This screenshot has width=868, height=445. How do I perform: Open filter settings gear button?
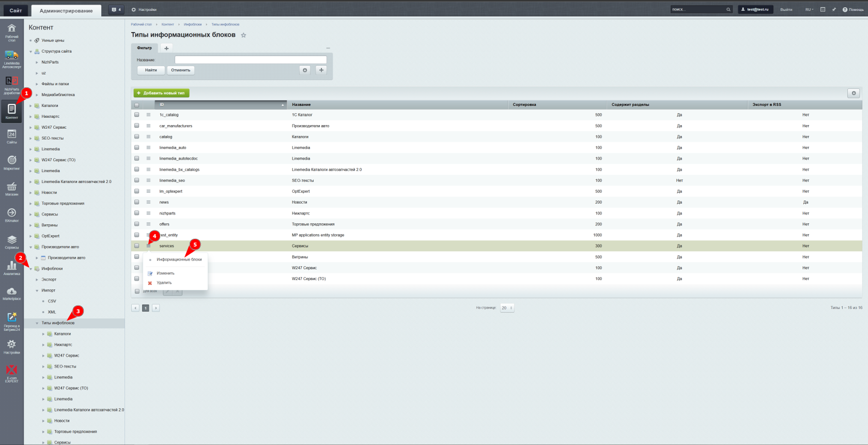(305, 70)
